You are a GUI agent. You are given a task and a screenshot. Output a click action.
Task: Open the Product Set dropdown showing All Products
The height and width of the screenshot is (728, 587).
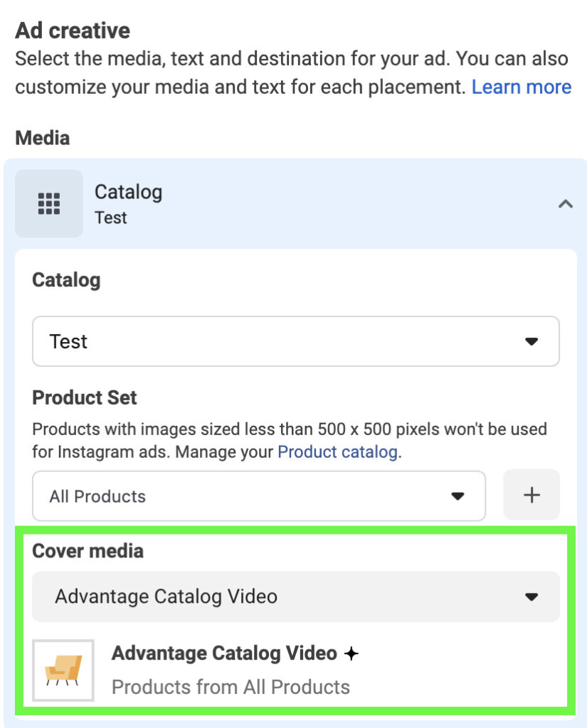(x=258, y=496)
